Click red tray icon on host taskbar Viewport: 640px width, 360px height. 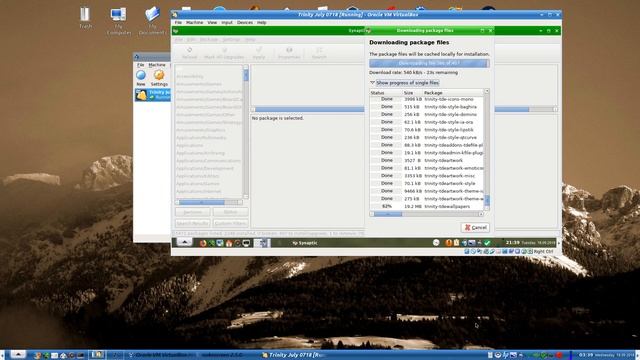click(x=559, y=356)
